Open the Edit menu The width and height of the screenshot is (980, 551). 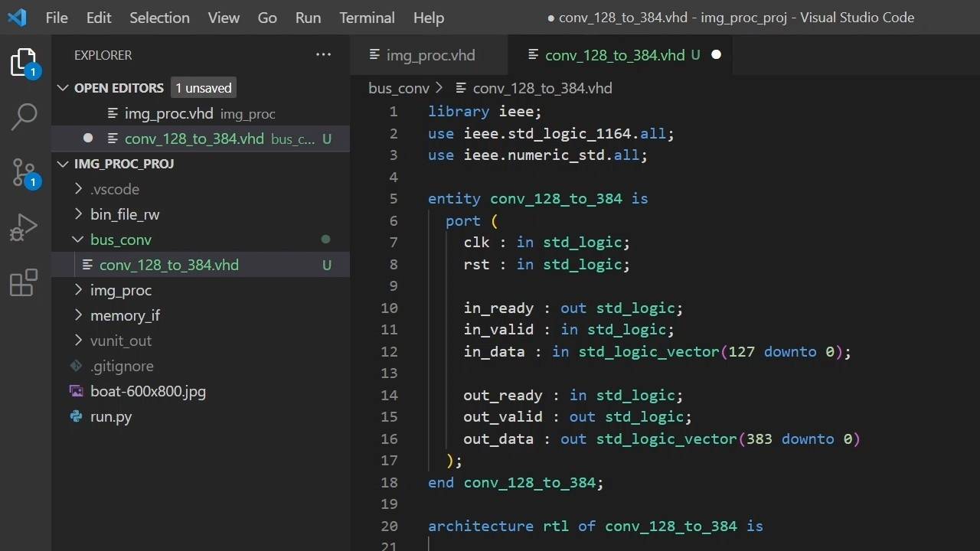99,18
